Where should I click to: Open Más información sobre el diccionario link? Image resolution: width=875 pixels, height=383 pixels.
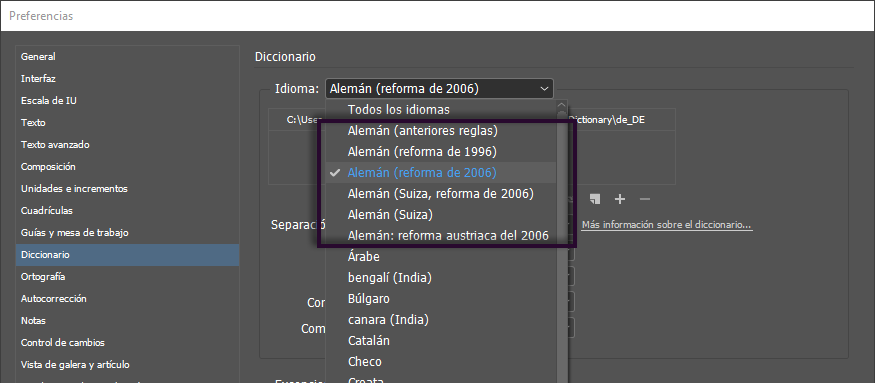click(667, 225)
